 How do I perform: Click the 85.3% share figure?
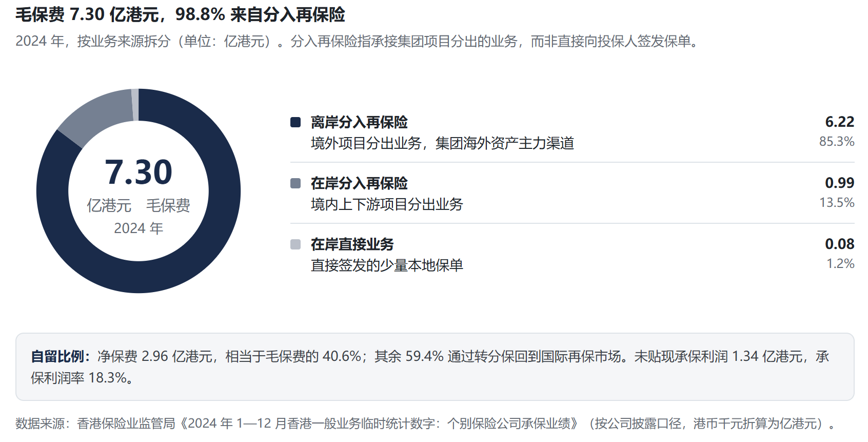pyautogui.click(x=837, y=141)
